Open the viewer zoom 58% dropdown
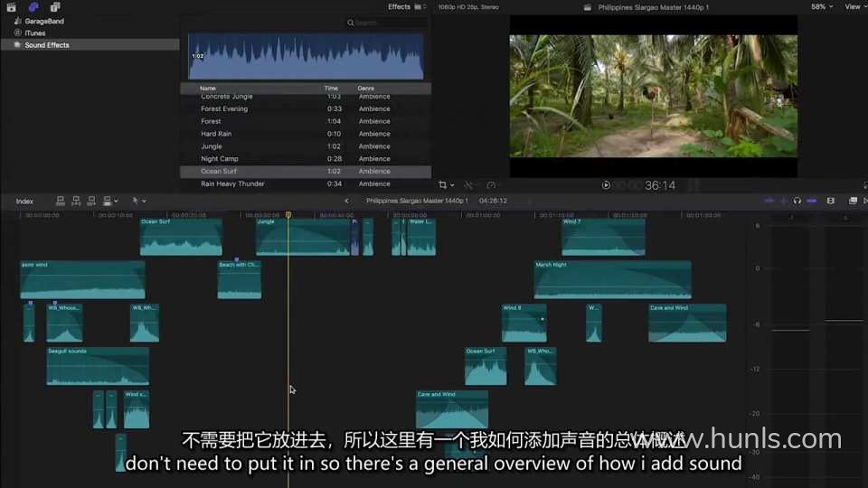This screenshot has height=488, width=868. click(x=822, y=6)
